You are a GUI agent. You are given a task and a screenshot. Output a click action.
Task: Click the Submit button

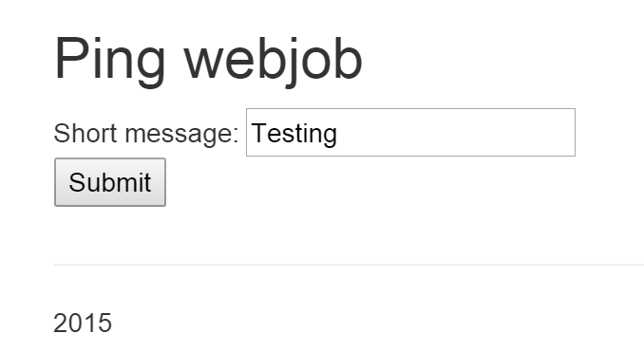(110, 182)
